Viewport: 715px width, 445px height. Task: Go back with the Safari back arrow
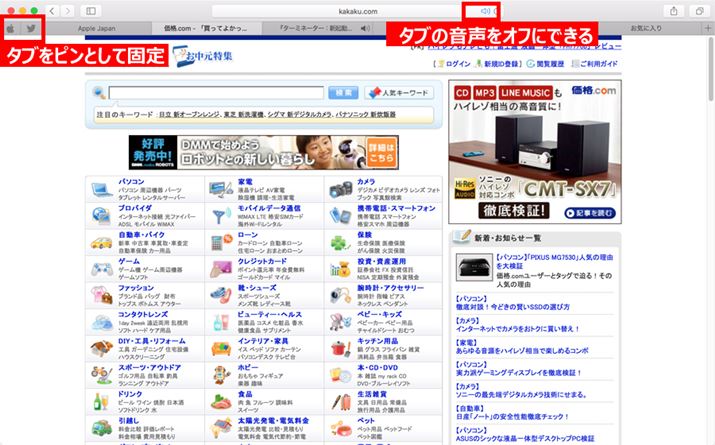click(x=52, y=11)
